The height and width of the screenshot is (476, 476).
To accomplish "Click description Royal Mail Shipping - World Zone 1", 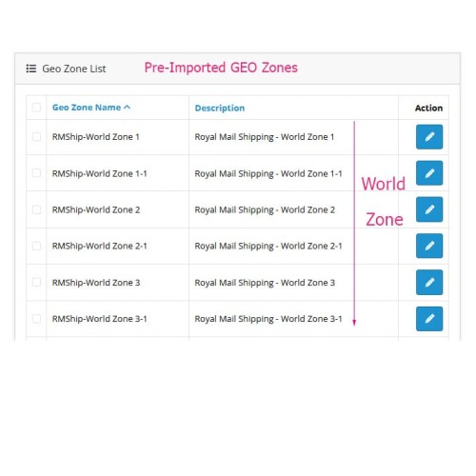I will pos(265,137).
